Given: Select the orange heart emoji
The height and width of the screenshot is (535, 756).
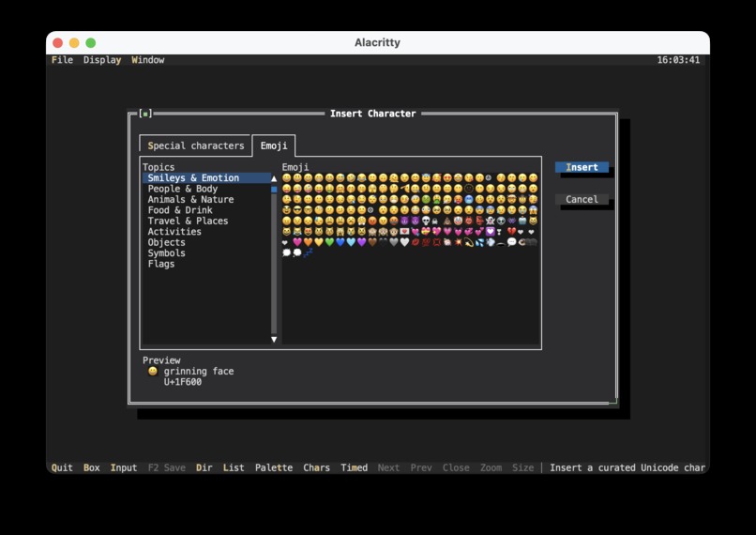Looking at the screenshot, I should coord(308,242).
